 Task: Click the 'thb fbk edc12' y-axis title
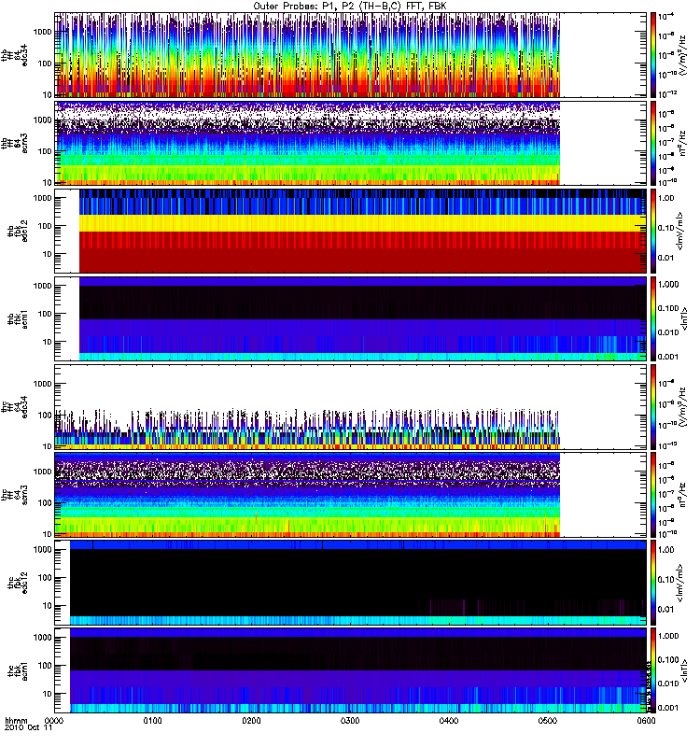click(18, 231)
